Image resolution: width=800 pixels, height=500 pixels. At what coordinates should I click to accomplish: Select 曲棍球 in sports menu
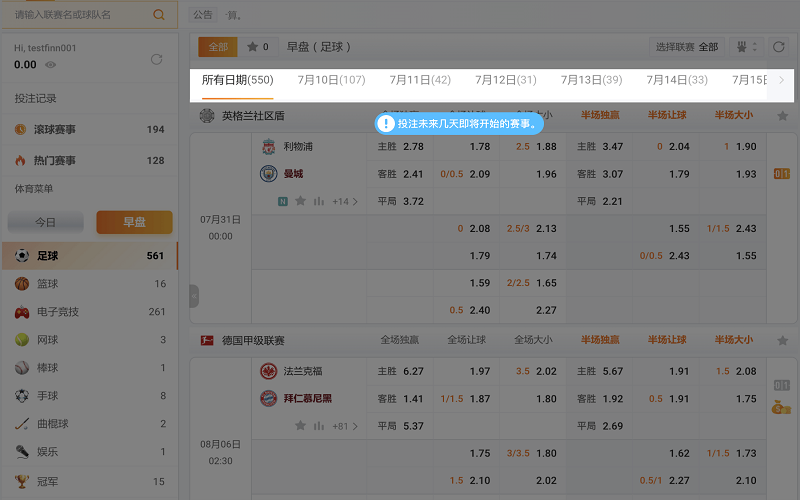tap(90, 424)
